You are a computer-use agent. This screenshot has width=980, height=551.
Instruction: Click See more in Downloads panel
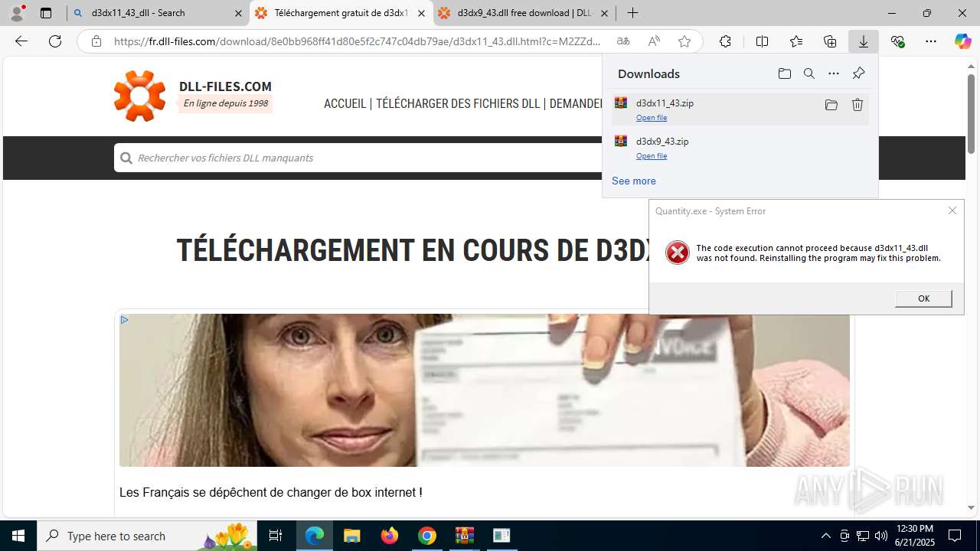pos(634,181)
